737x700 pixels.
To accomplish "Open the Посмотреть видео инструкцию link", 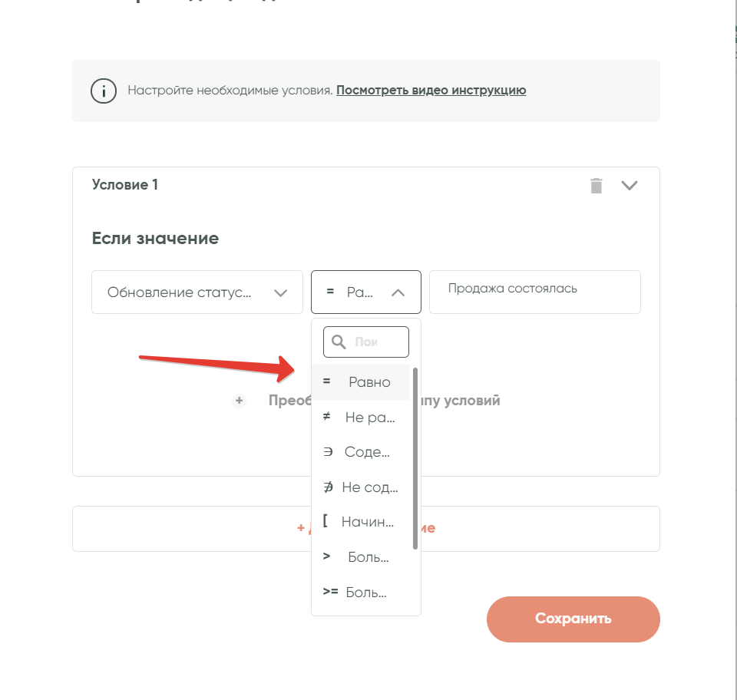I will tap(431, 91).
